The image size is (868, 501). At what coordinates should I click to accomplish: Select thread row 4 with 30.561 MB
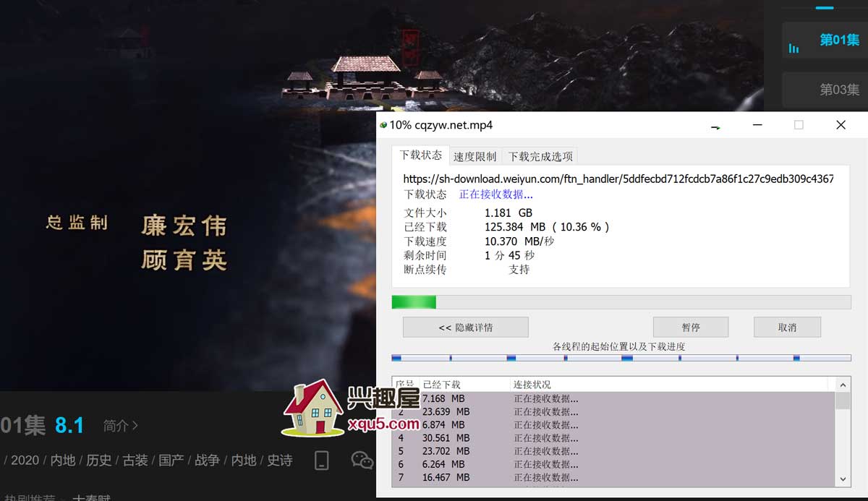[x=613, y=437]
